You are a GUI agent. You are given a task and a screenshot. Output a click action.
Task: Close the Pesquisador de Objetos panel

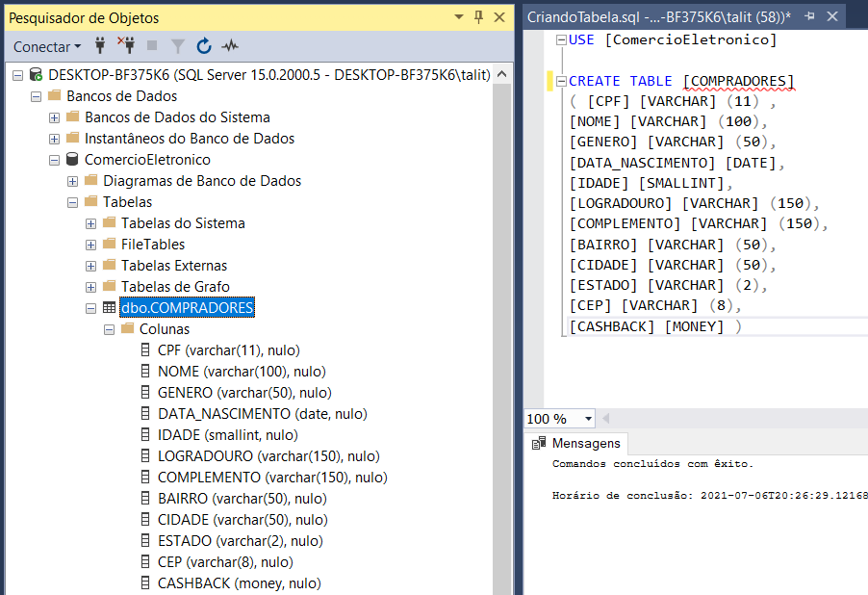499,17
